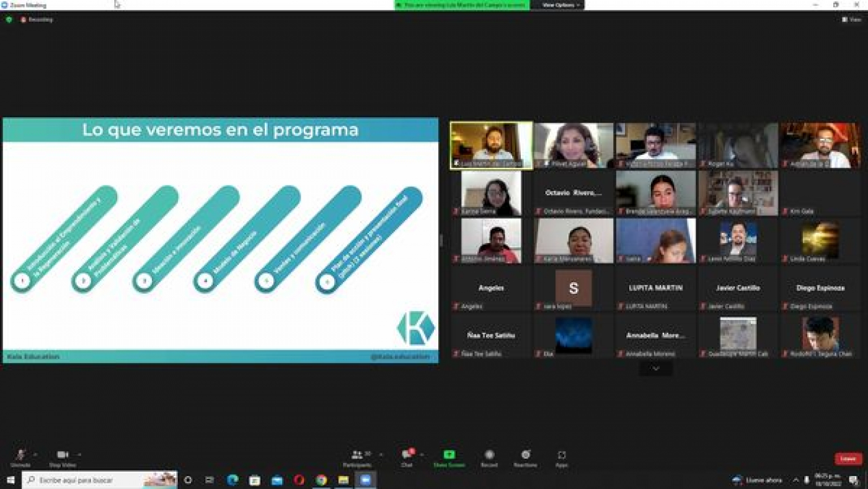868x489 pixels.
Task: Open the Participants panel
Action: tap(358, 457)
